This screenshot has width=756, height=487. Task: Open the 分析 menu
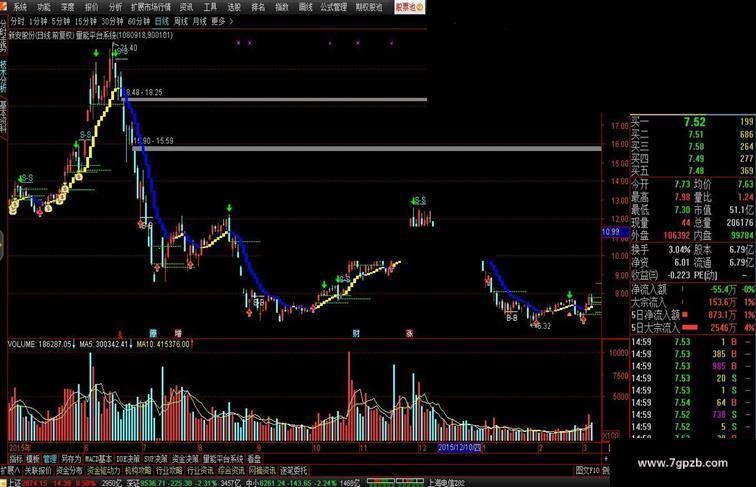115,7
